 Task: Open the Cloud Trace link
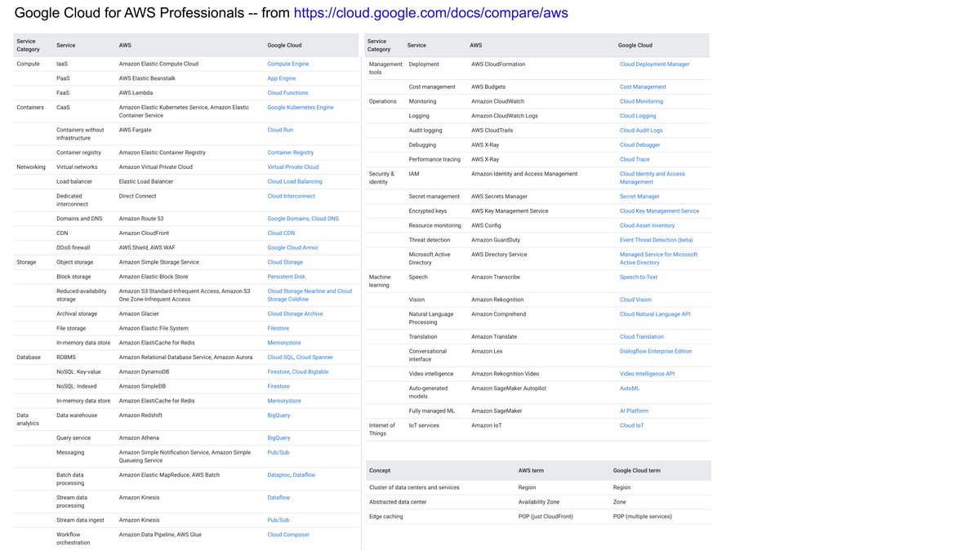click(x=635, y=160)
